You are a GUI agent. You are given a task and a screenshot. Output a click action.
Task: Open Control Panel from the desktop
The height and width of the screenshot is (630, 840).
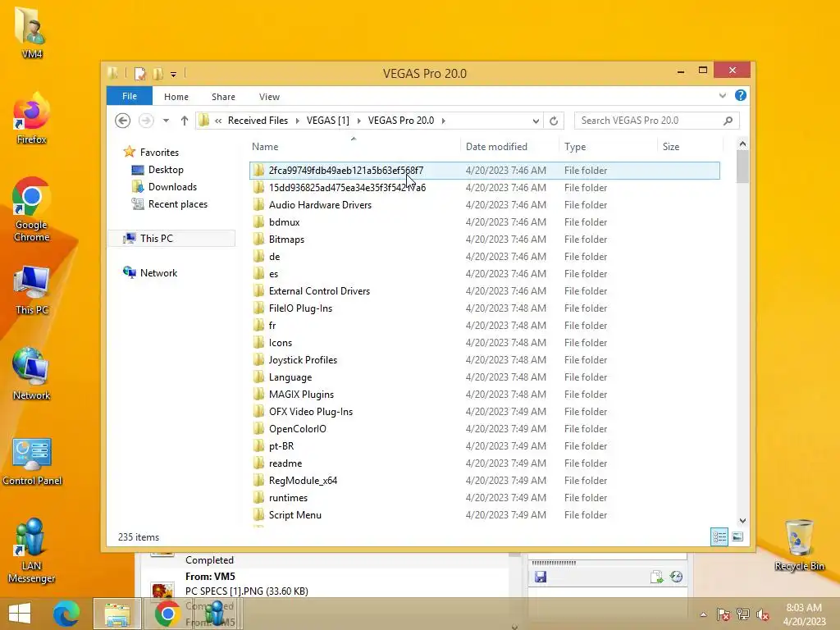click(32, 461)
